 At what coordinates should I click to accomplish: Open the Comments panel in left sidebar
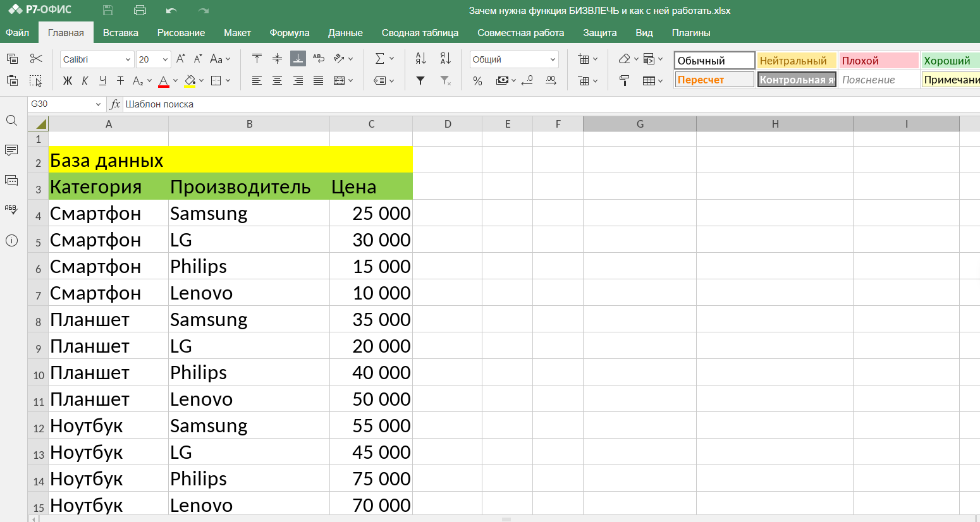(11, 150)
